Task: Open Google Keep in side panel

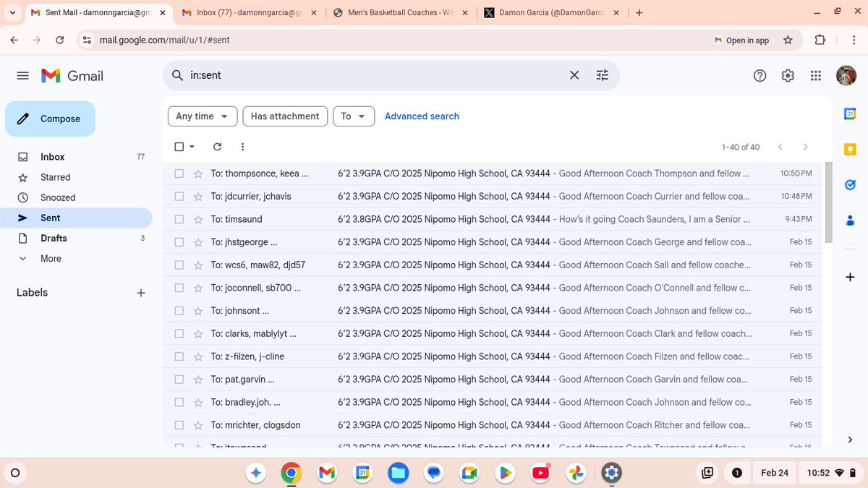Action: click(x=850, y=149)
